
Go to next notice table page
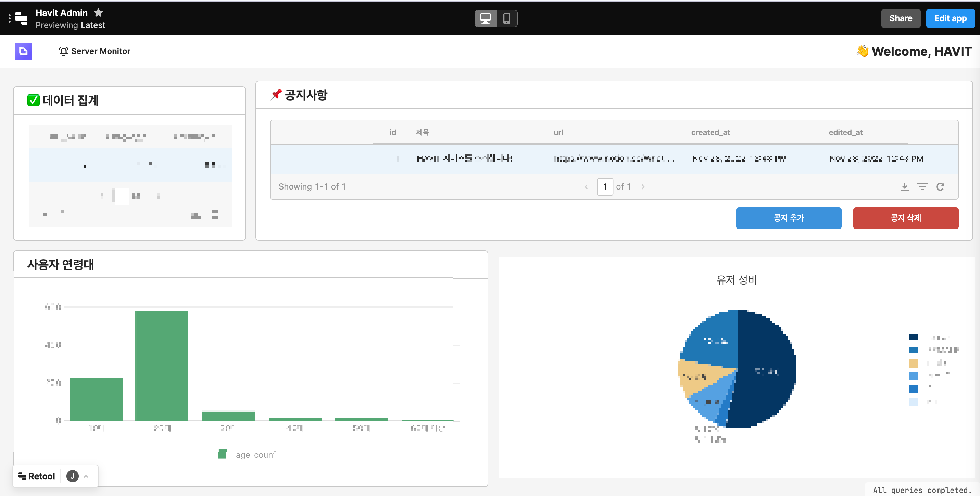point(643,187)
